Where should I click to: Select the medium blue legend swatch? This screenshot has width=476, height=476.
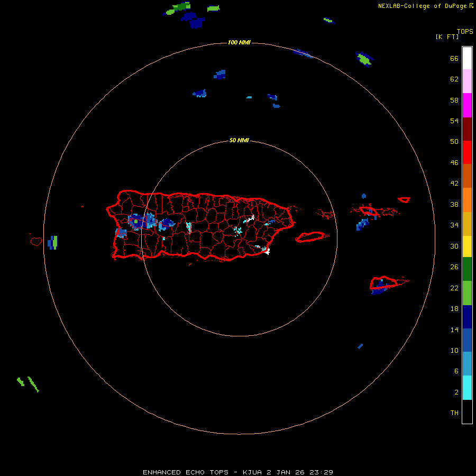[x=467, y=340]
